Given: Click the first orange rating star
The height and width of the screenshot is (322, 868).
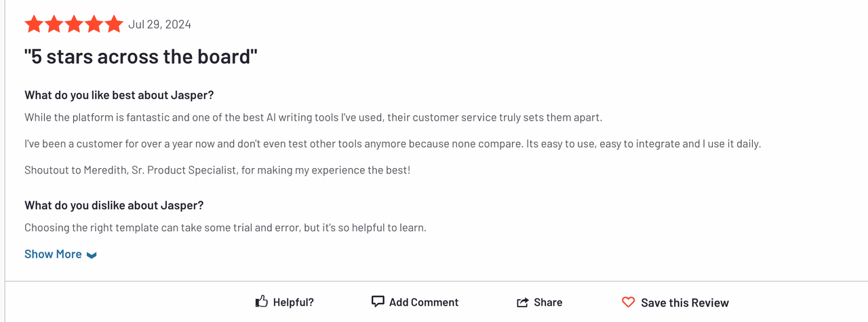Looking at the screenshot, I should coord(34,24).
